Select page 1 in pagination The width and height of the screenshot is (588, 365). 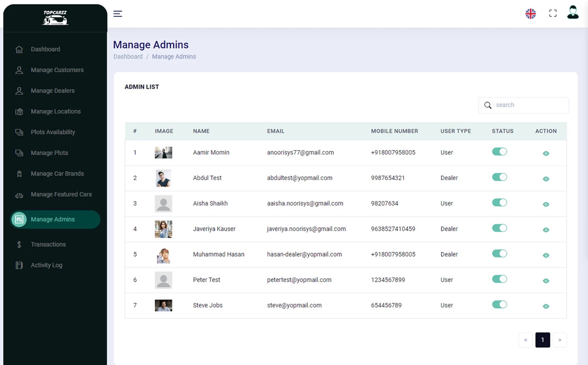543,340
